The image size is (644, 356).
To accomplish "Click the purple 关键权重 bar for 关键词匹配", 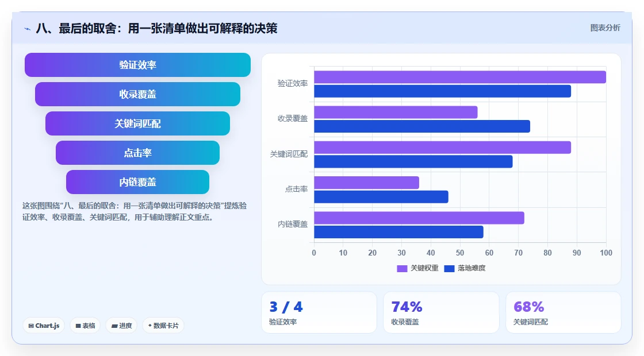I will point(442,147).
